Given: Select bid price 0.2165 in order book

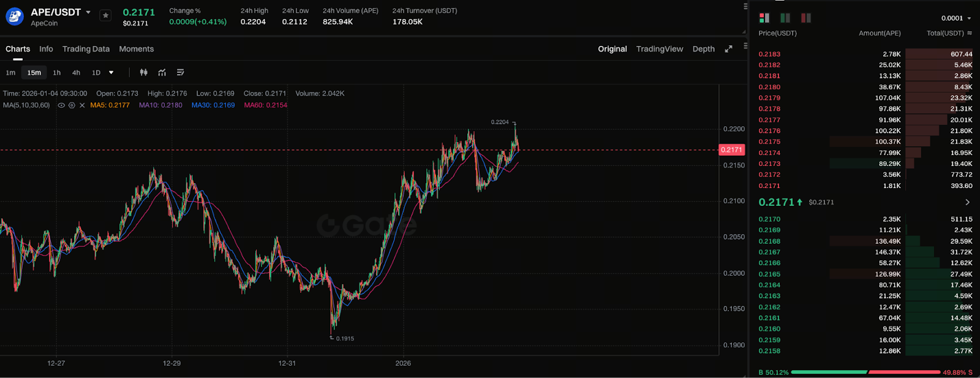Looking at the screenshot, I should point(769,274).
